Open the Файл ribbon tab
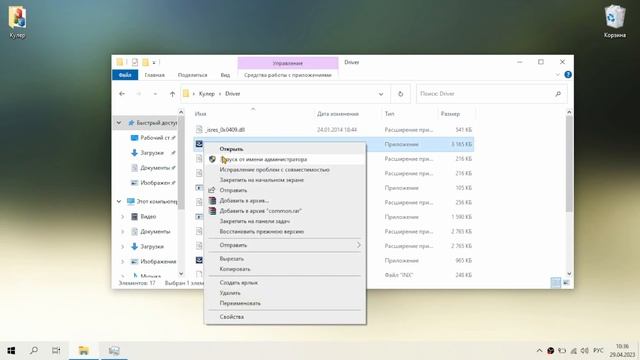 125,75
